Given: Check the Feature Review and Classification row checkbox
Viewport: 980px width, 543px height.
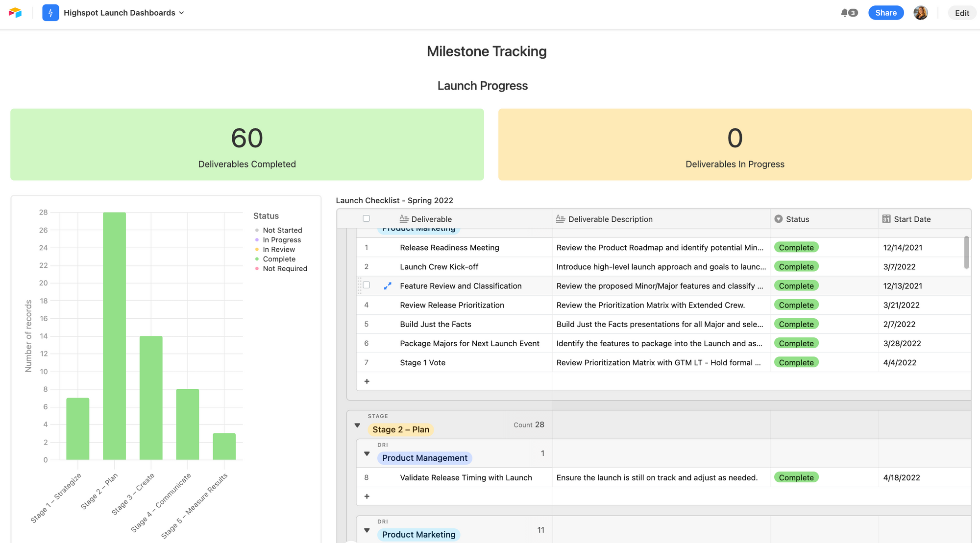Looking at the screenshot, I should click(366, 285).
